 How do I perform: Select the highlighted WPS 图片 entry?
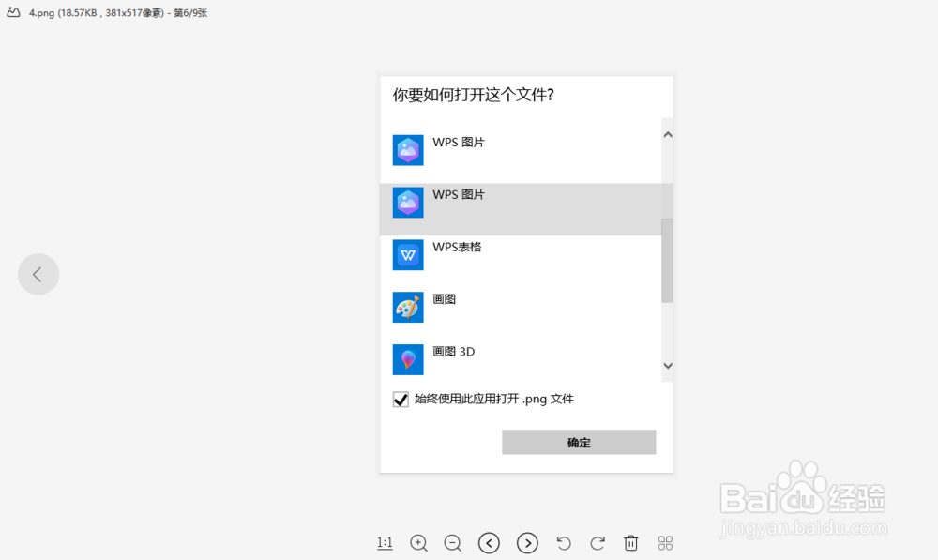(521, 209)
